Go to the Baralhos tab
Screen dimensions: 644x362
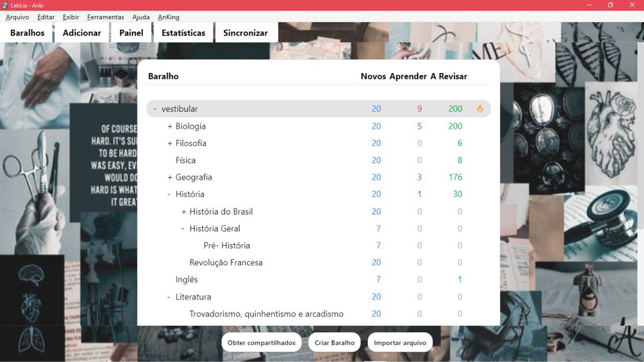point(27,33)
